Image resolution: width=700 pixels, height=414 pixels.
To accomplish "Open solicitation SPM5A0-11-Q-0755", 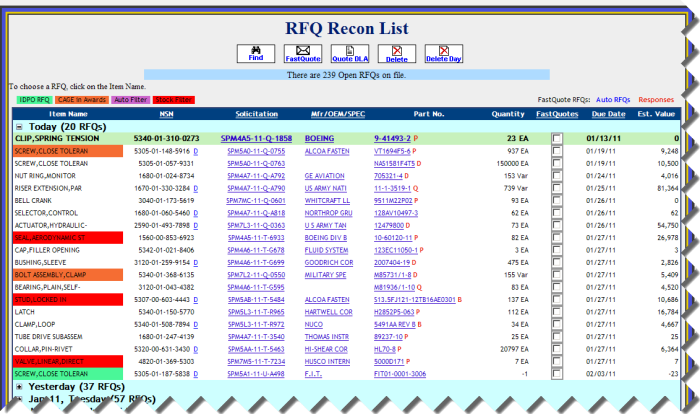I will 256,151.
